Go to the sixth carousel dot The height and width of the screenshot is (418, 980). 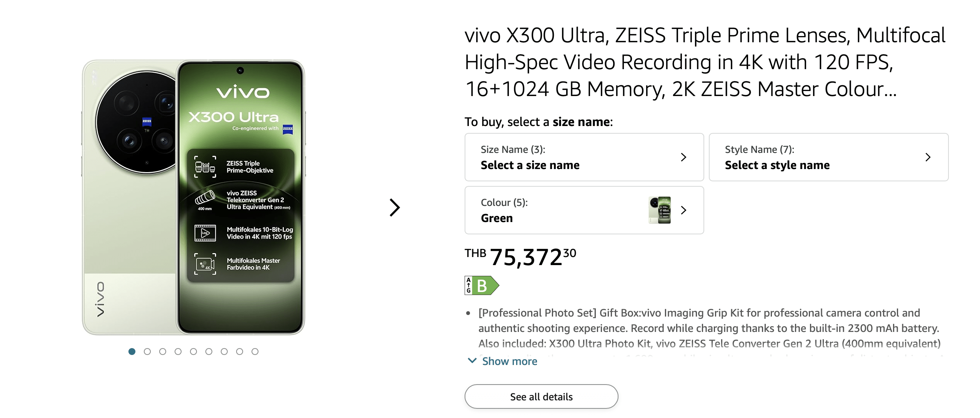(209, 352)
